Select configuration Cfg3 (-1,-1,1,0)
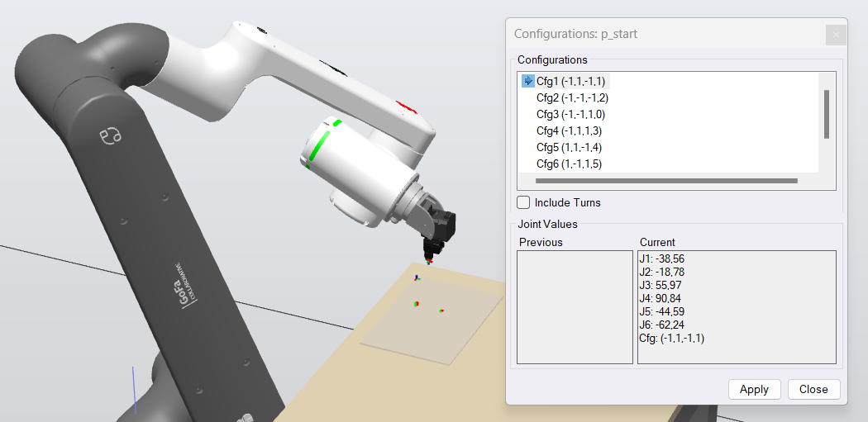This screenshot has height=422, width=868. [570, 114]
